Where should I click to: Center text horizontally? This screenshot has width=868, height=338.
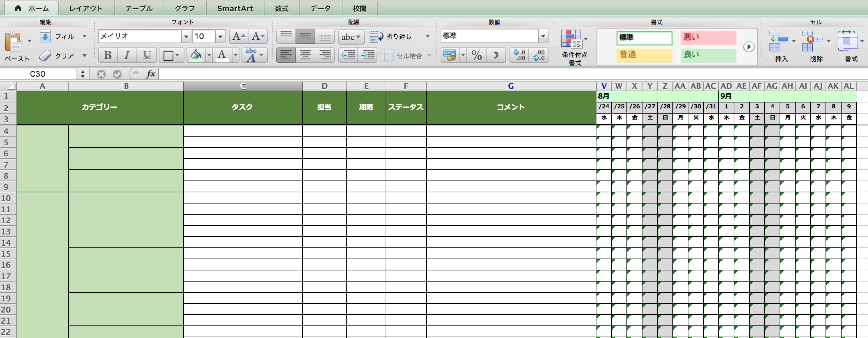pos(305,55)
